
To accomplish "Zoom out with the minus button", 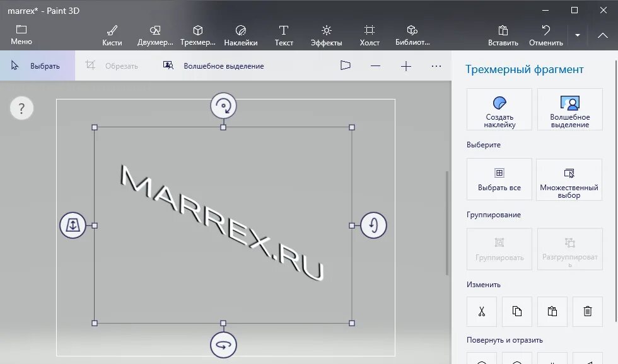I will (x=376, y=66).
